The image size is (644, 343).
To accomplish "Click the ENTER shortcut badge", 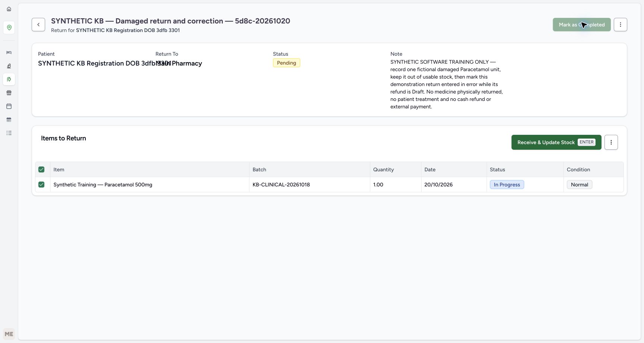I will (x=587, y=142).
